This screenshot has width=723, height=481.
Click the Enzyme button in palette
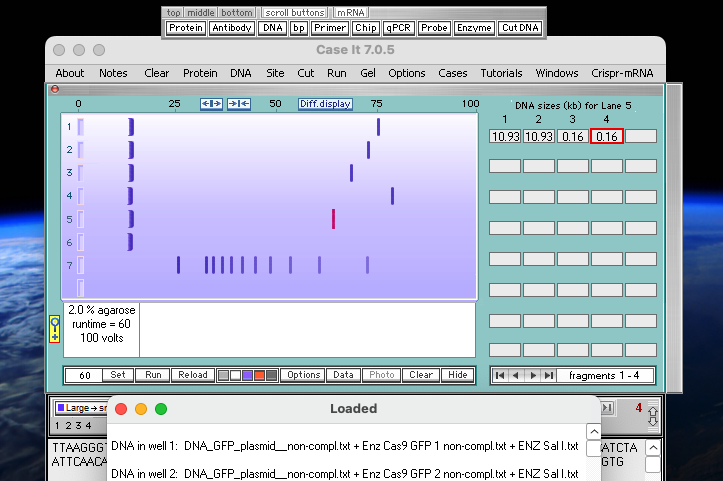pyautogui.click(x=474, y=28)
